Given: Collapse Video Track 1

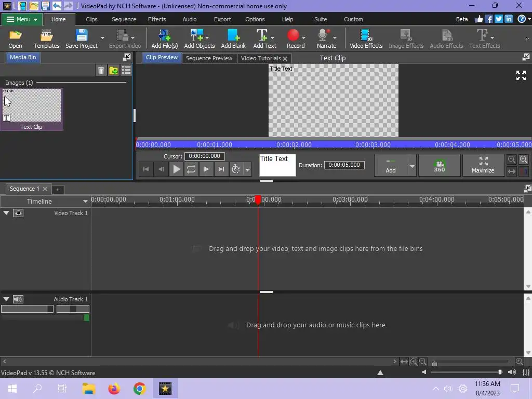Looking at the screenshot, I should pyautogui.click(x=6, y=213).
